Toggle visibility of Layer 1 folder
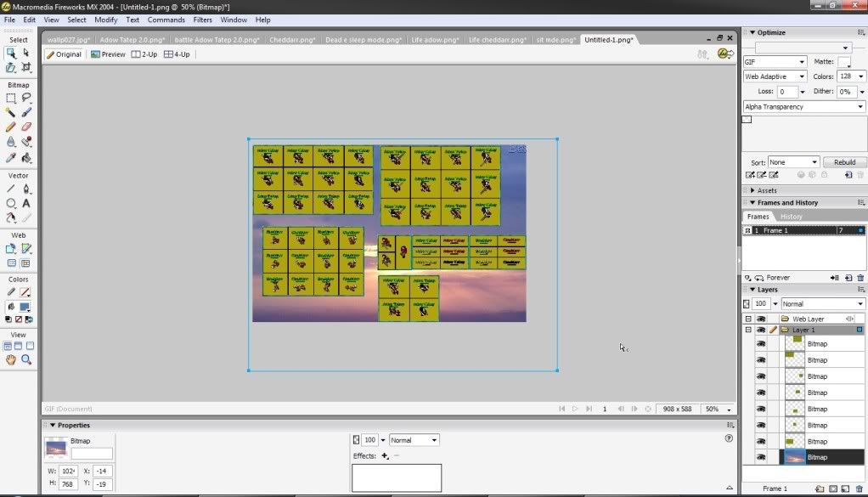 [761, 330]
